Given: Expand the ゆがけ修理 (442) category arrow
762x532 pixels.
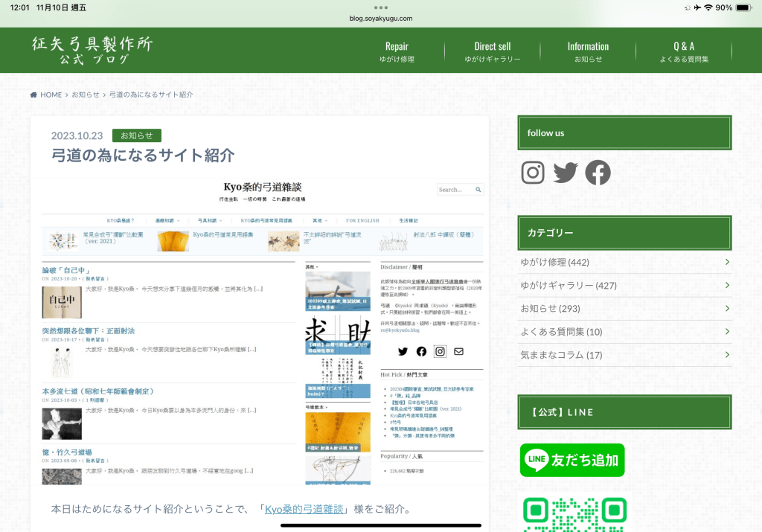Looking at the screenshot, I should 726,262.
